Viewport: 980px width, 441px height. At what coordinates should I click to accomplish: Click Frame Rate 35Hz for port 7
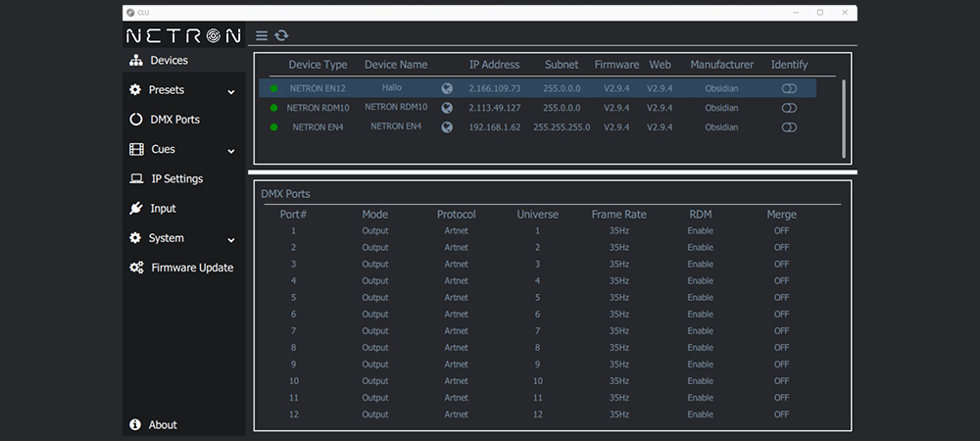pos(618,331)
